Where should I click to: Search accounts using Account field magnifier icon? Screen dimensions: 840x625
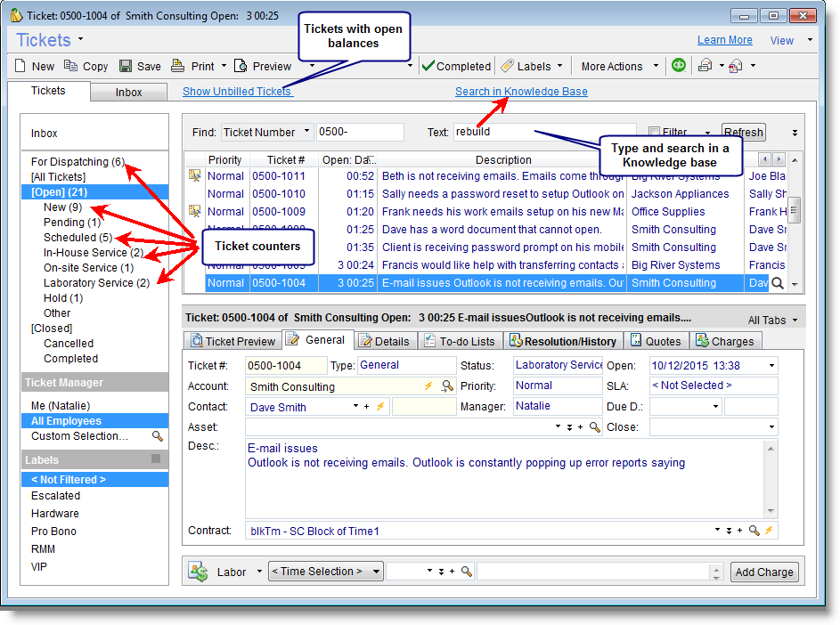pyautogui.click(x=447, y=386)
